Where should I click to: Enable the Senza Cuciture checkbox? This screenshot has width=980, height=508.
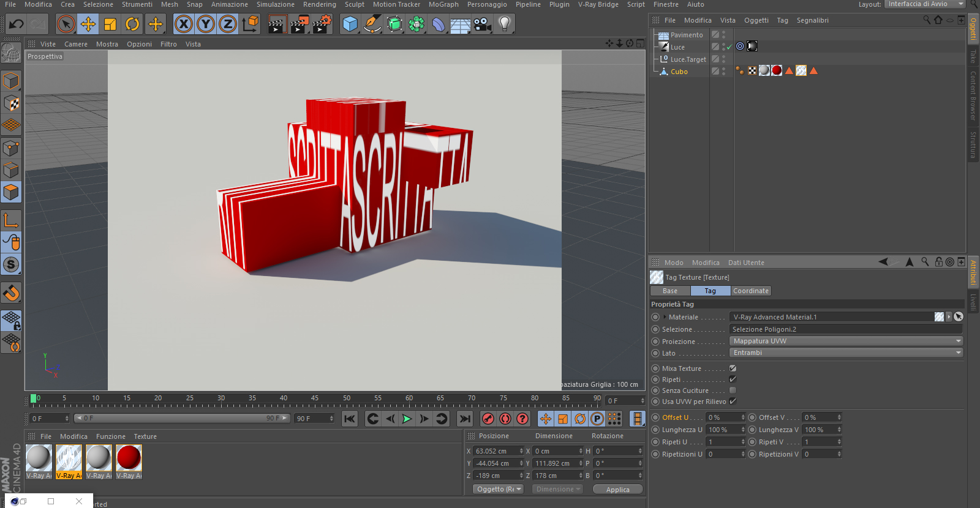click(x=733, y=390)
